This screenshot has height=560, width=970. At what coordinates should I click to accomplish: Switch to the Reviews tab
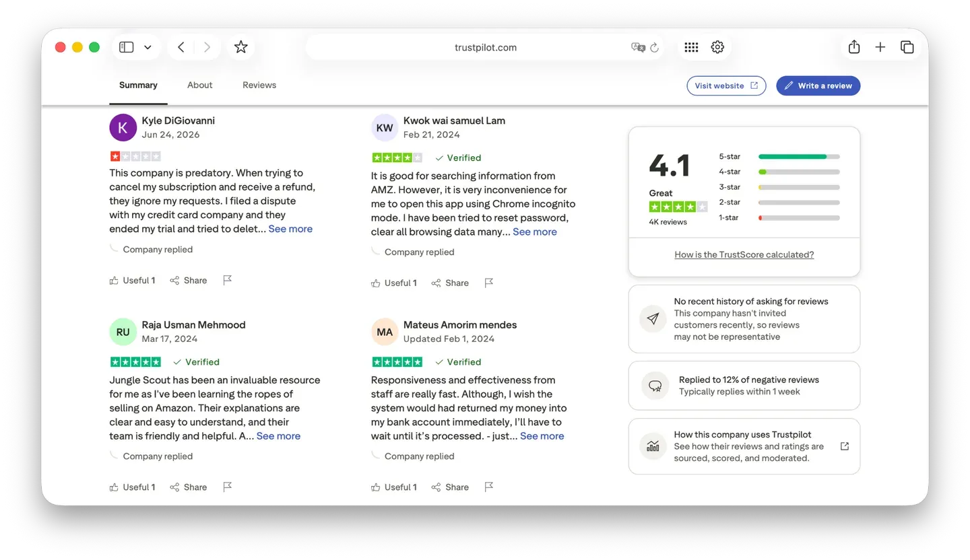pyautogui.click(x=259, y=85)
